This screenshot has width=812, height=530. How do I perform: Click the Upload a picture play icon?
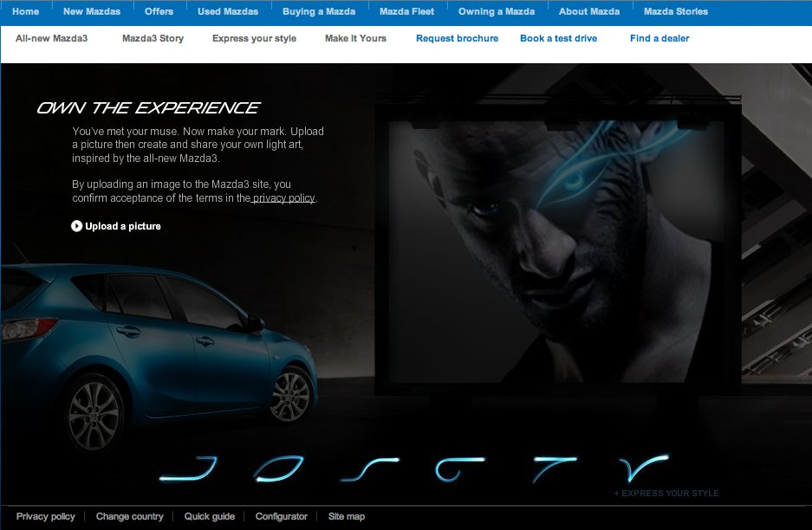(x=76, y=226)
